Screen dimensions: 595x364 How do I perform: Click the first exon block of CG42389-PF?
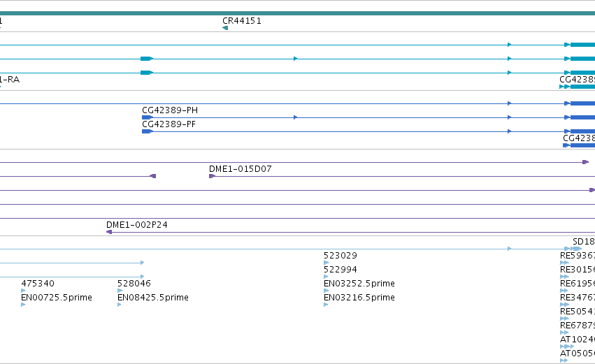(x=148, y=131)
